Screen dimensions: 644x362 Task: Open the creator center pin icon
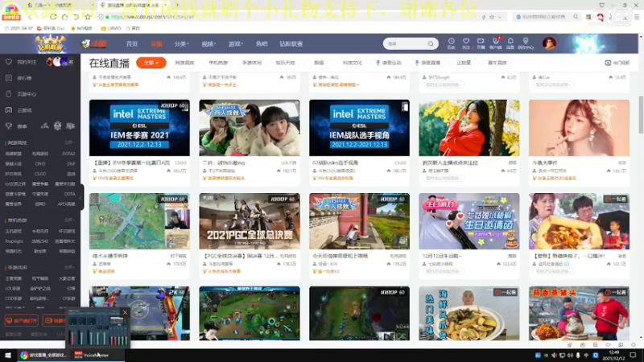[x=526, y=43]
